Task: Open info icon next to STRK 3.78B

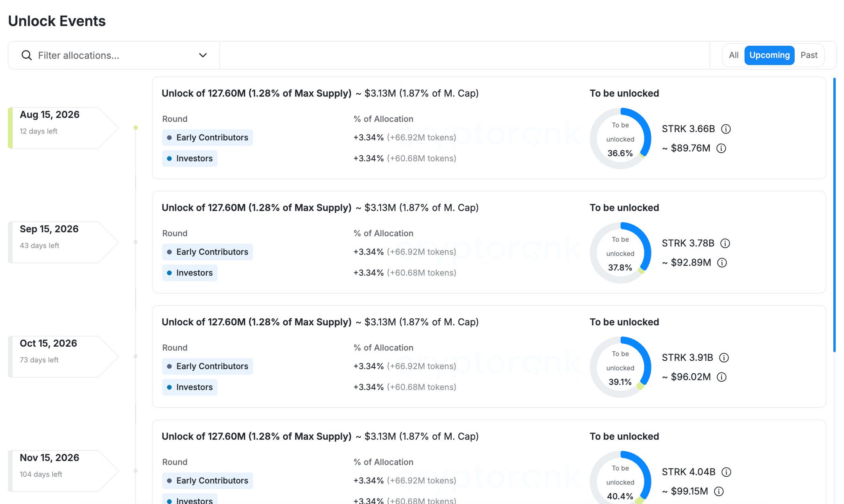Action: pos(725,243)
